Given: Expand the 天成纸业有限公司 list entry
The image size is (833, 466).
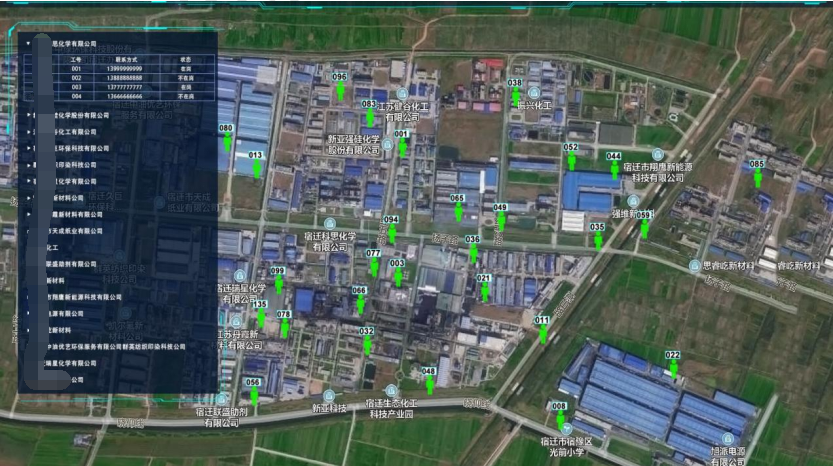Looking at the screenshot, I should coord(28,230).
